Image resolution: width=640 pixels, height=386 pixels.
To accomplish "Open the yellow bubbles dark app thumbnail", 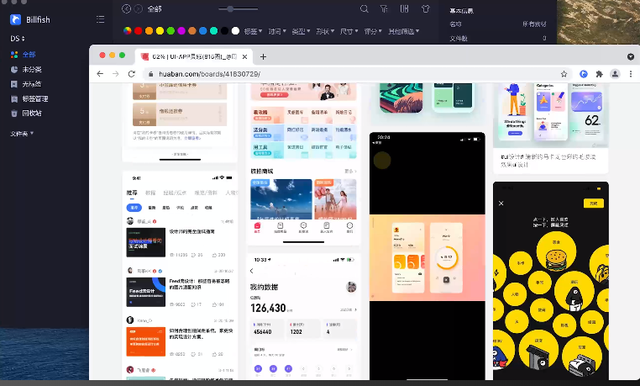I will point(551,281).
